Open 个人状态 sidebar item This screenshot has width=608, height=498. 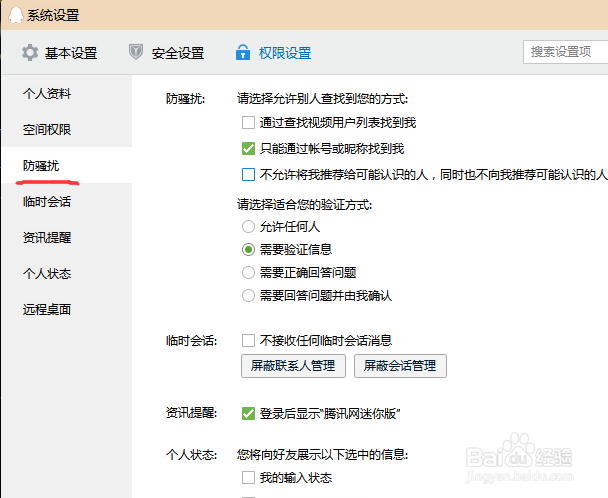(x=47, y=274)
